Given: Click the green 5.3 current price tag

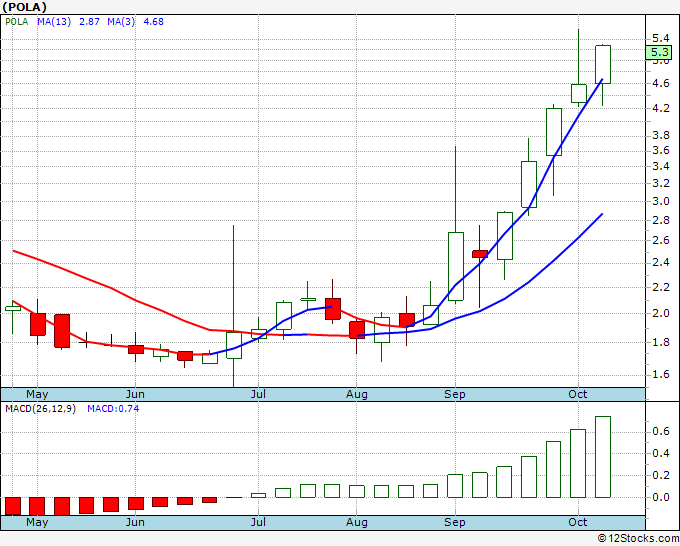Looking at the screenshot, I should pos(659,52).
